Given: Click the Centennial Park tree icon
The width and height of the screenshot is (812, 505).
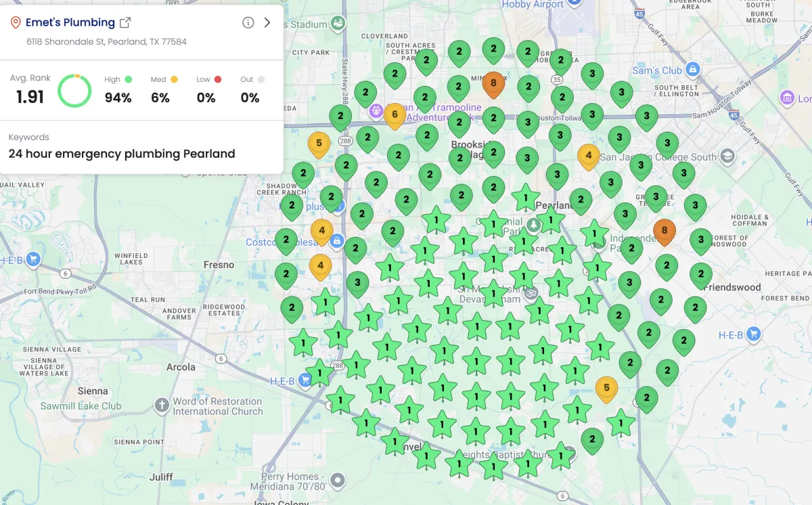Looking at the screenshot, I should 534,223.
